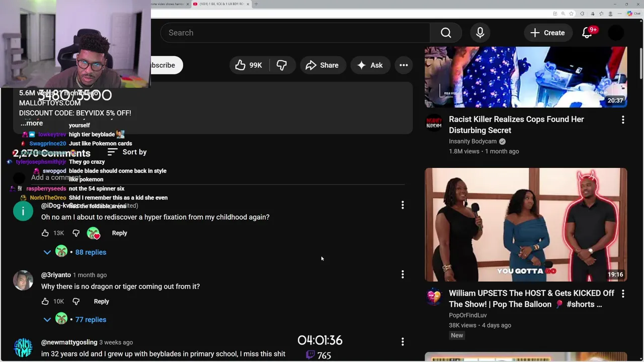Open options menu for @3riyanto comment
The height and width of the screenshot is (362, 644).
point(403,275)
